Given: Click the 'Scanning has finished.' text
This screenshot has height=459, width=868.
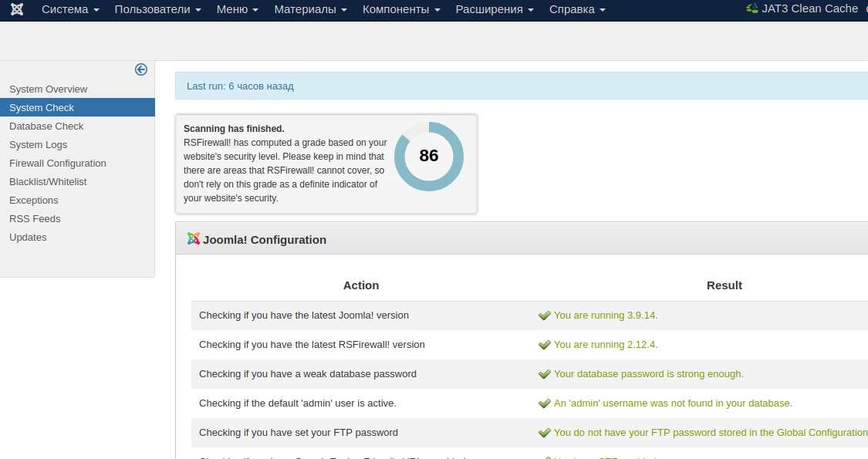Looking at the screenshot, I should point(234,129).
